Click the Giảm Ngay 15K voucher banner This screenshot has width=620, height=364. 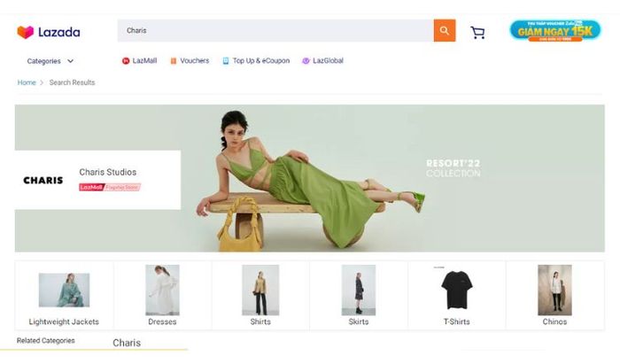[x=555, y=31]
